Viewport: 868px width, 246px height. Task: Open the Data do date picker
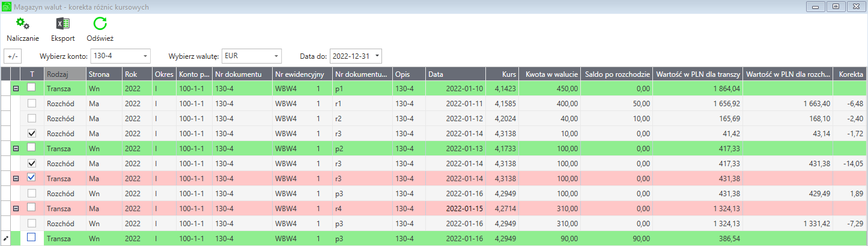[x=377, y=56]
